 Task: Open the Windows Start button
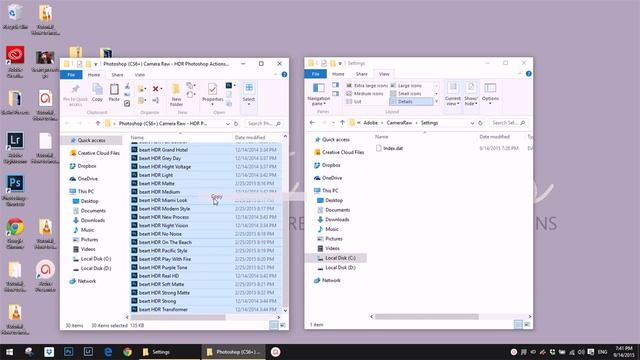(x=9, y=352)
